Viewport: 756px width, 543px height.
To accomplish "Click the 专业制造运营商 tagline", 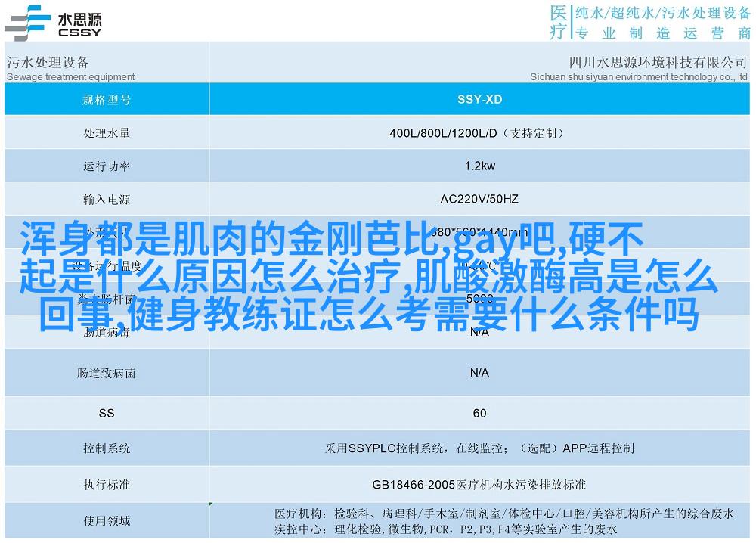I will pyautogui.click(x=662, y=33).
